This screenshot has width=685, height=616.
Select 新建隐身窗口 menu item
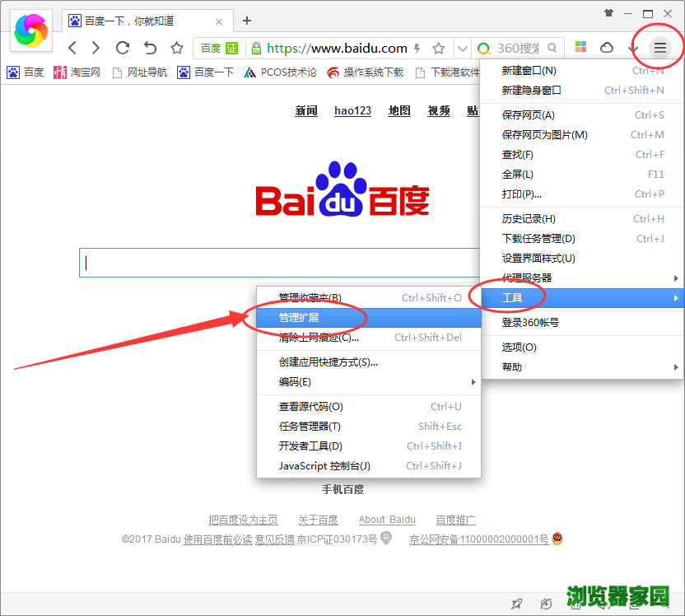coord(582,91)
